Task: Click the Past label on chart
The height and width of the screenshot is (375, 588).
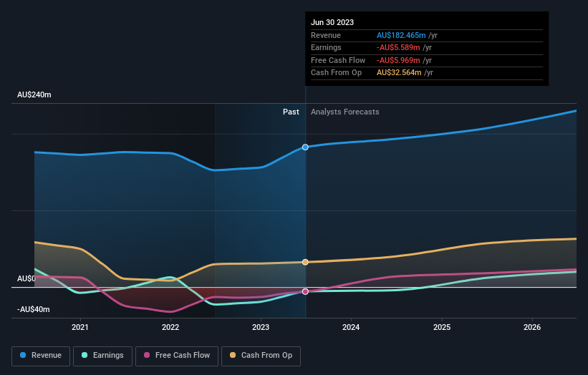Action: tap(291, 112)
